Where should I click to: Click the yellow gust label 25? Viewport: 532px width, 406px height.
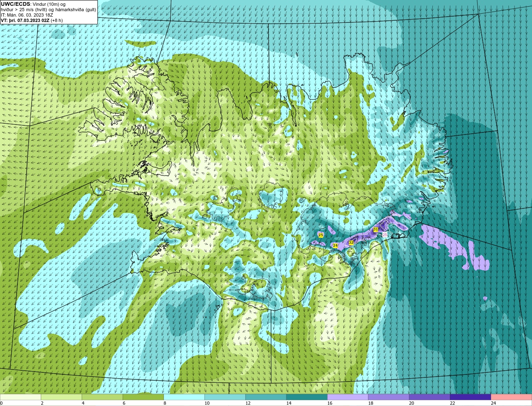[320, 235]
